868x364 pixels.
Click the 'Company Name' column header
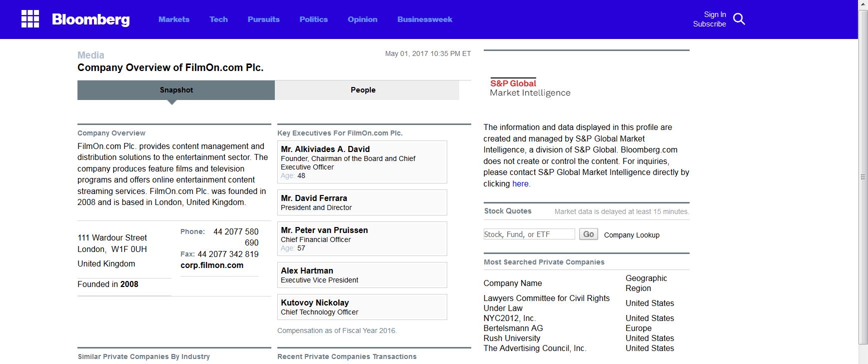[513, 283]
